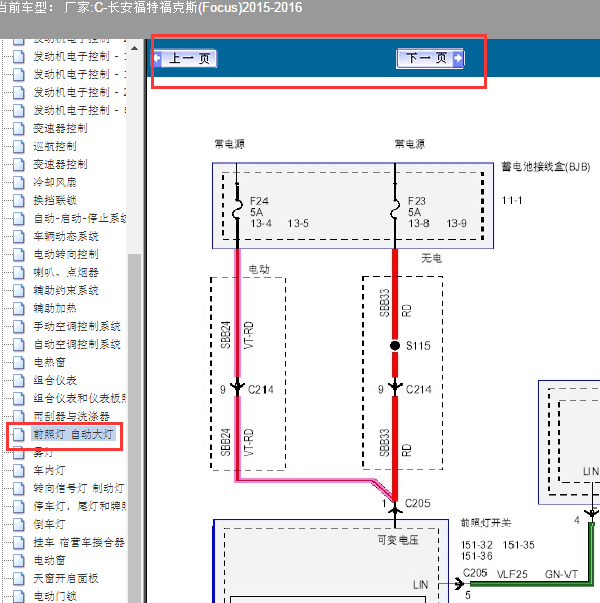The width and height of the screenshot is (600, 603).
Task: Click page icon beside 雨刮器与洗涤器
Action: click(18, 416)
